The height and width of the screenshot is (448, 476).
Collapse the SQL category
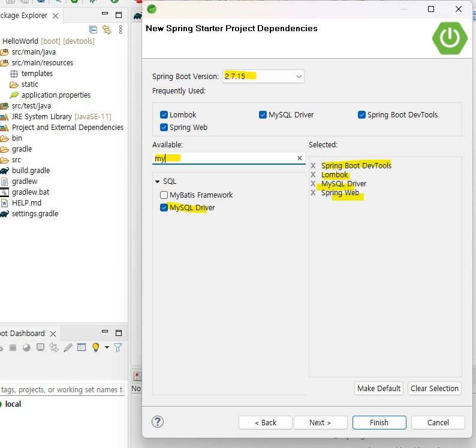(157, 181)
